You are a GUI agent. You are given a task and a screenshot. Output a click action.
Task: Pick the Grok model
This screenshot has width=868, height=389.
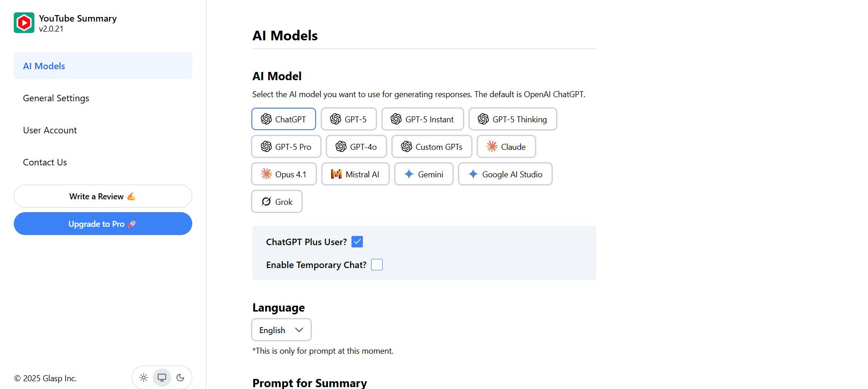277,202
